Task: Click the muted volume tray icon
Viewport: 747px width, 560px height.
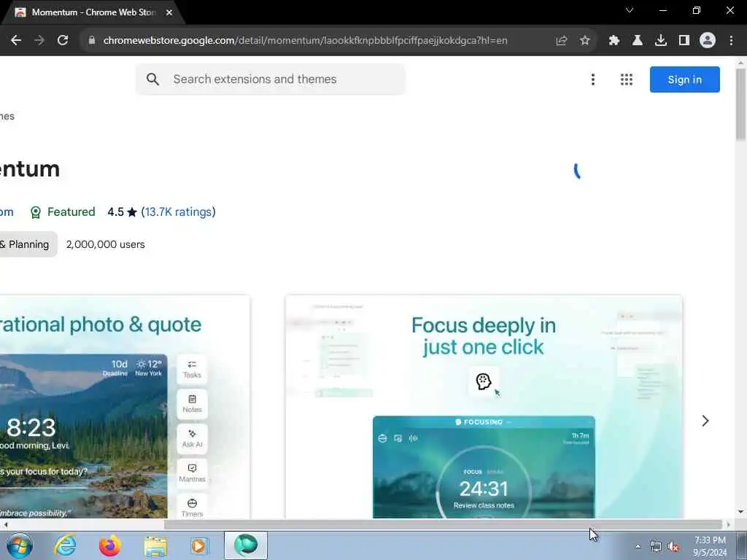Action: (673, 547)
